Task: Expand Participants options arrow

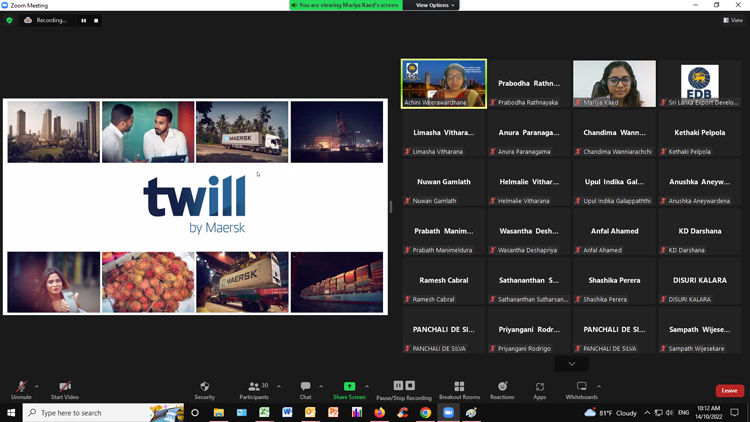Action: pyautogui.click(x=279, y=386)
